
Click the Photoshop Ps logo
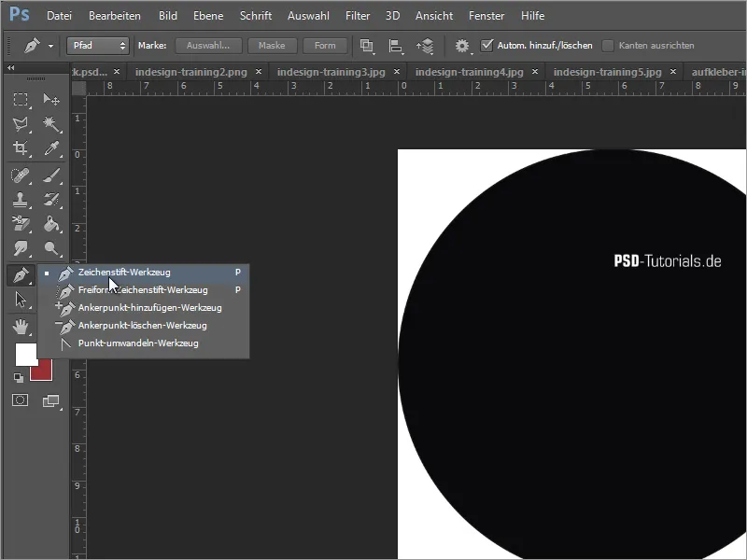pyautogui.click(x=19, y=14)
